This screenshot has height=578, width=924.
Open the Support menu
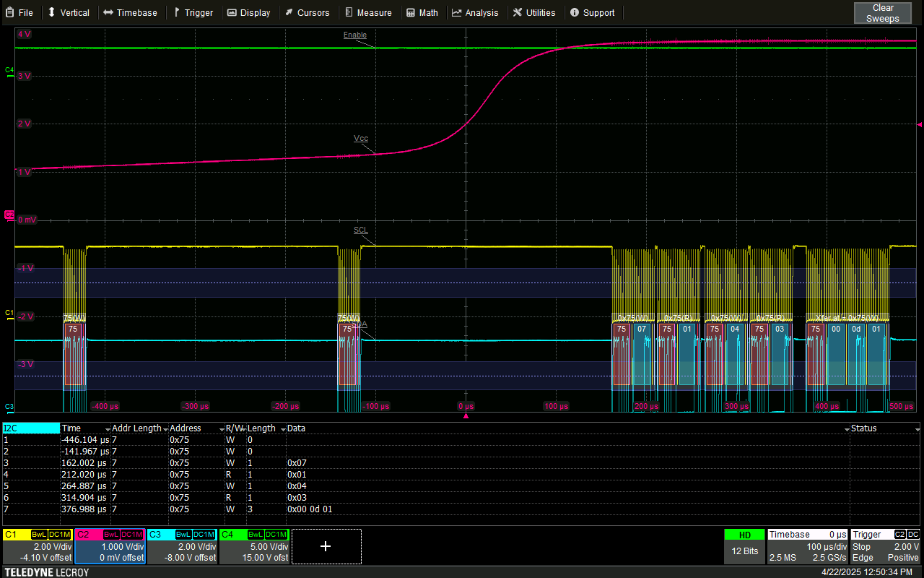coord(593,12)
